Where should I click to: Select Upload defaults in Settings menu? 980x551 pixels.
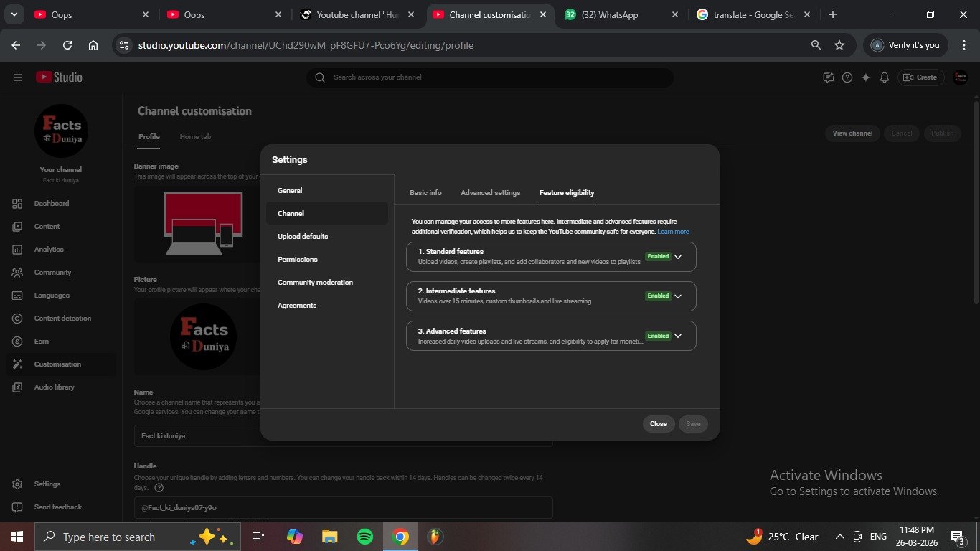point(303,237)
